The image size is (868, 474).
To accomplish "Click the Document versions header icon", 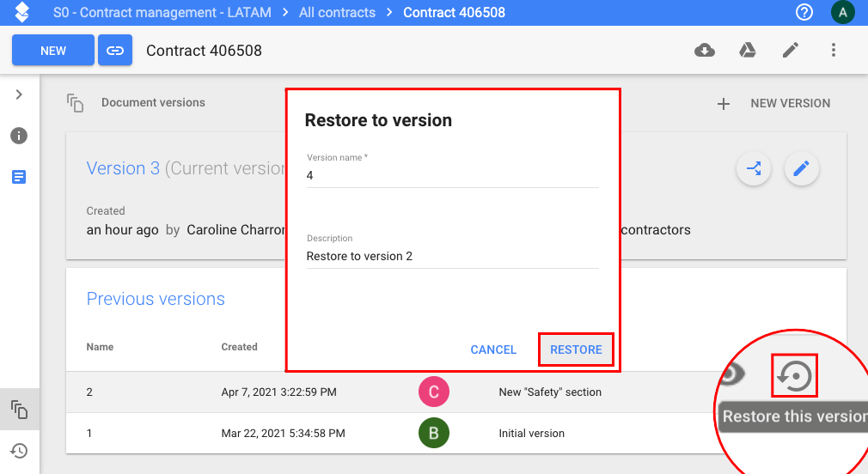I will click(76, 103).
